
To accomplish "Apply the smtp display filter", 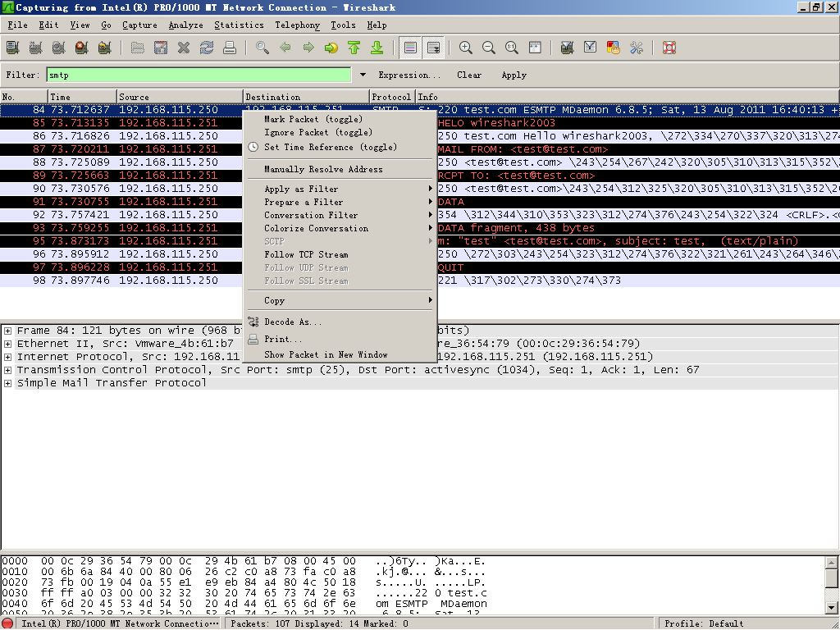I will pyautogui.click(x=514, y=75).
